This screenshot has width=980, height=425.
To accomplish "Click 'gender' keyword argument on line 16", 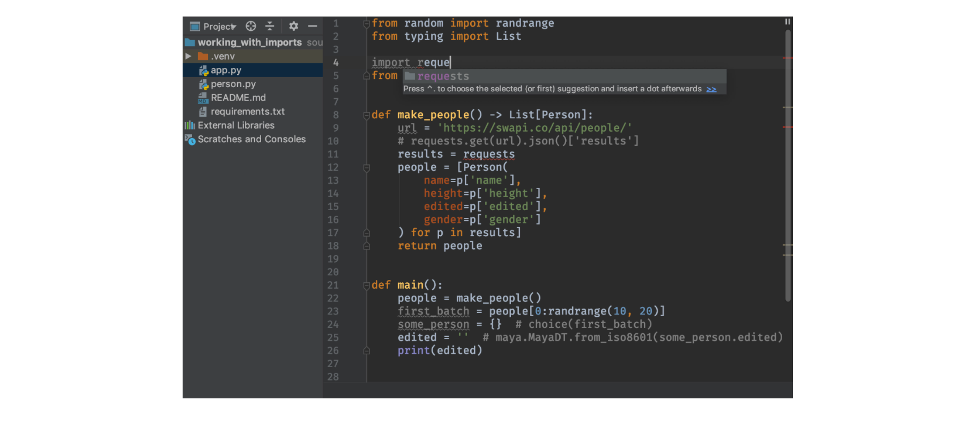I will (x=443, y=220).
